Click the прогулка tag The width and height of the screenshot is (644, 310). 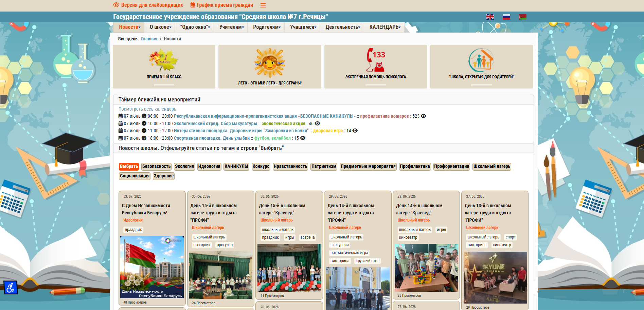point(225,245)
